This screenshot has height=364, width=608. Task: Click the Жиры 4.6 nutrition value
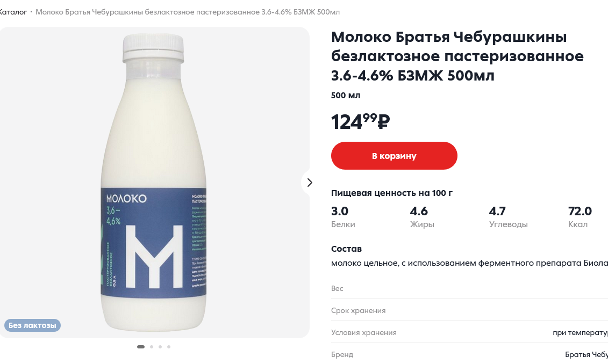pos(419,211)
